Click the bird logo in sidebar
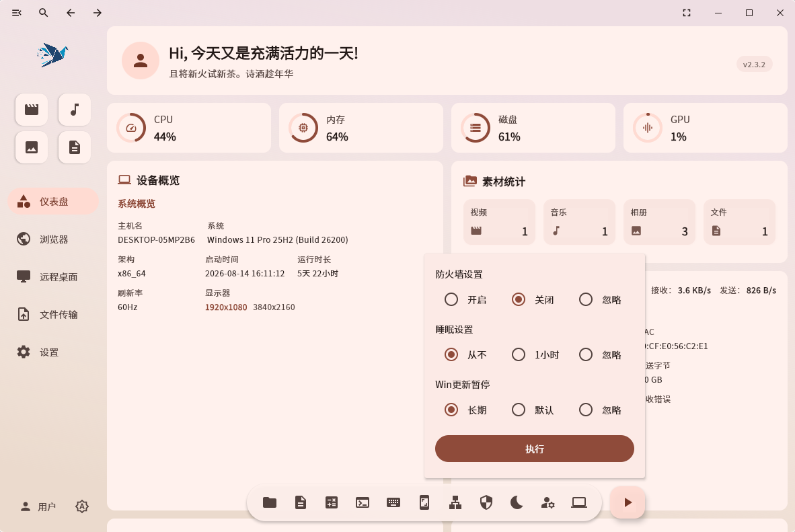Image resolution: width=795 pixels, height=532 pixels. [x=52, y=54]
